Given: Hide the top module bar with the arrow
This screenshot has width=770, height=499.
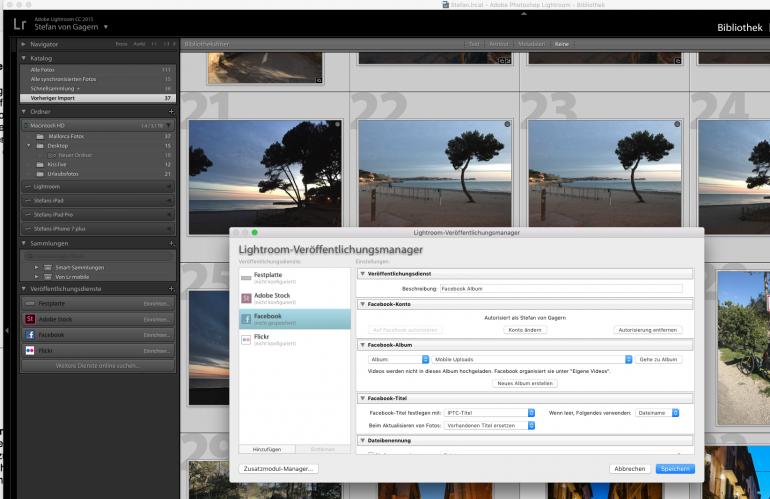Looking at the screenshot, I should coord(523,14).
